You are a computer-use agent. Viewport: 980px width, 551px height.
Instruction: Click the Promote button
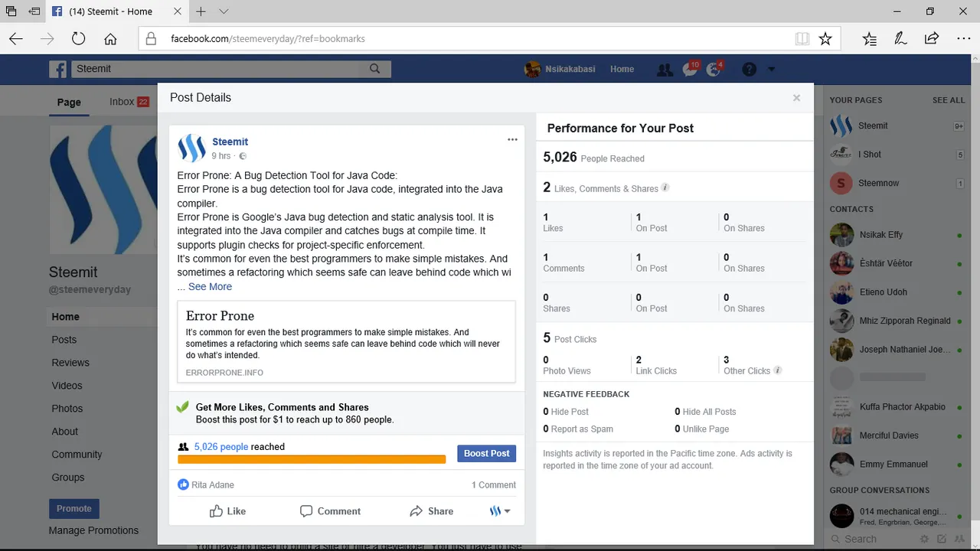(74, 508)
